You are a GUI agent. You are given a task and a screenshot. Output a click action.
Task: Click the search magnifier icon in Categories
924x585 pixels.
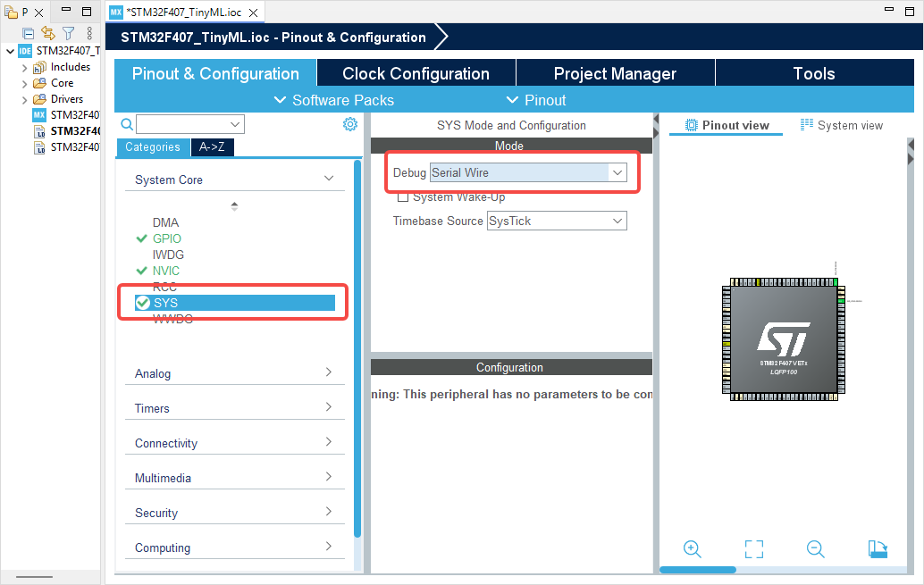pos(127,124)
